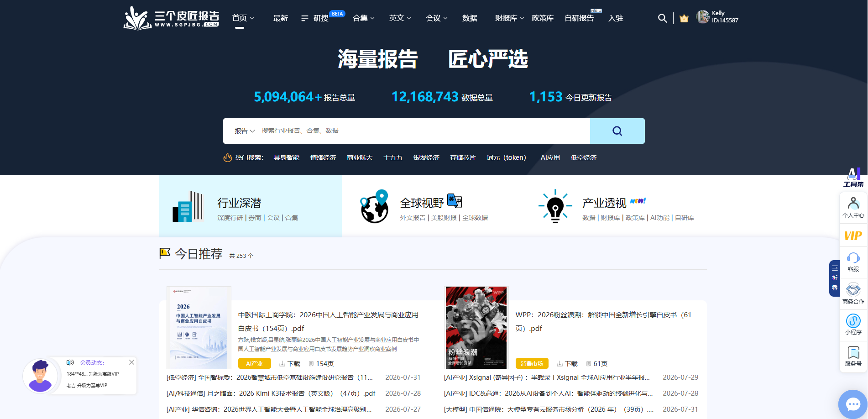Search hot keyword AI应用

[x=550, y=157]
